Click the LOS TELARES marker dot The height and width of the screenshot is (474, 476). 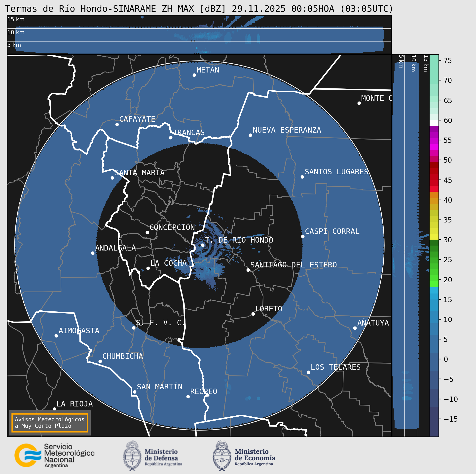[x=308, y=372]
